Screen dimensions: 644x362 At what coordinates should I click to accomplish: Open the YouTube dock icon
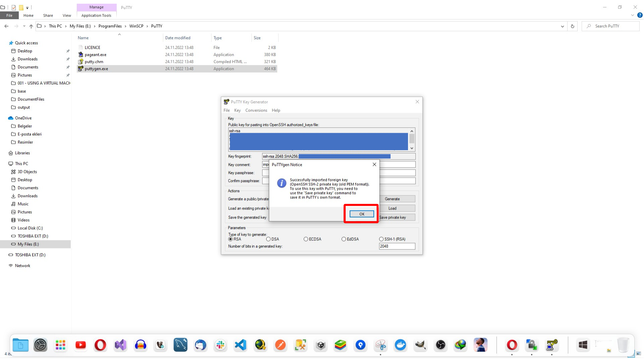pyautogui.click(x=80, y=345)
